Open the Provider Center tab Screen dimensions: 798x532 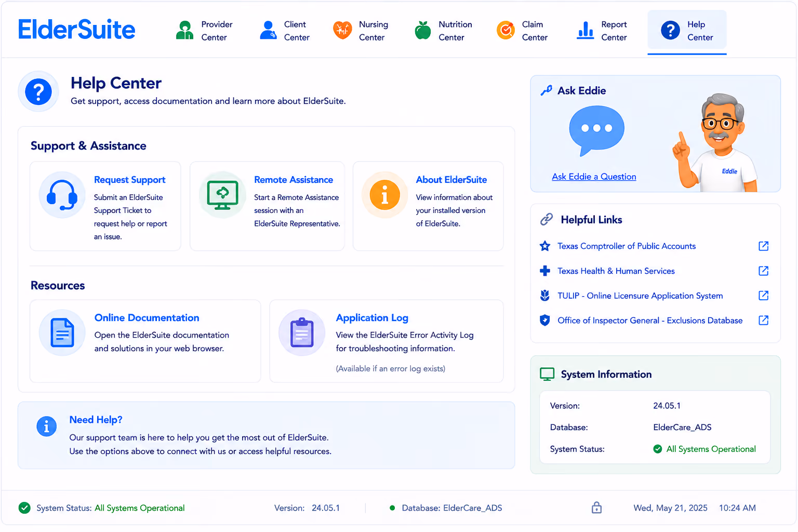204,31
